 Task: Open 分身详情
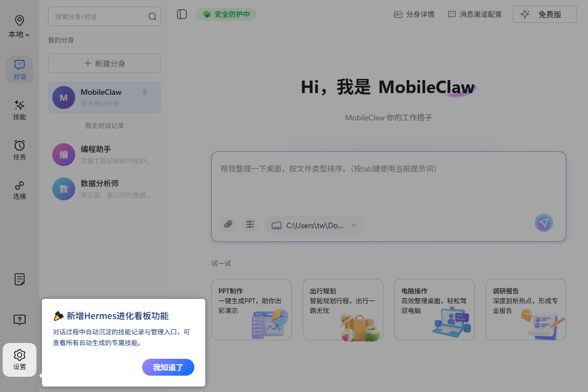pos(414,14)
